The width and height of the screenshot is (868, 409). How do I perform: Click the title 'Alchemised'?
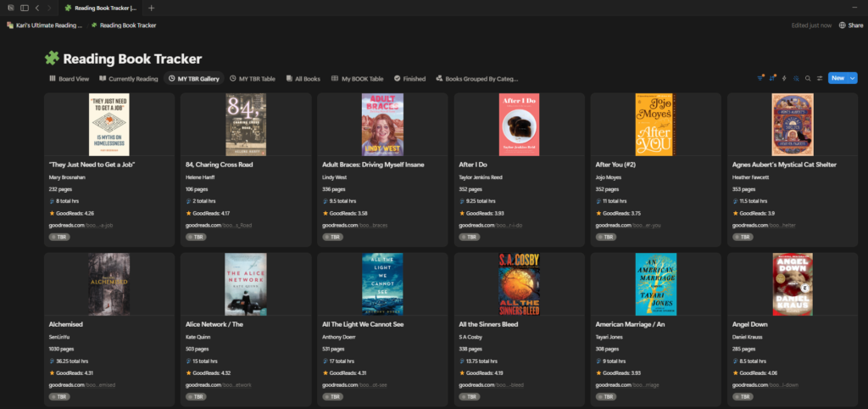[66, 325]
